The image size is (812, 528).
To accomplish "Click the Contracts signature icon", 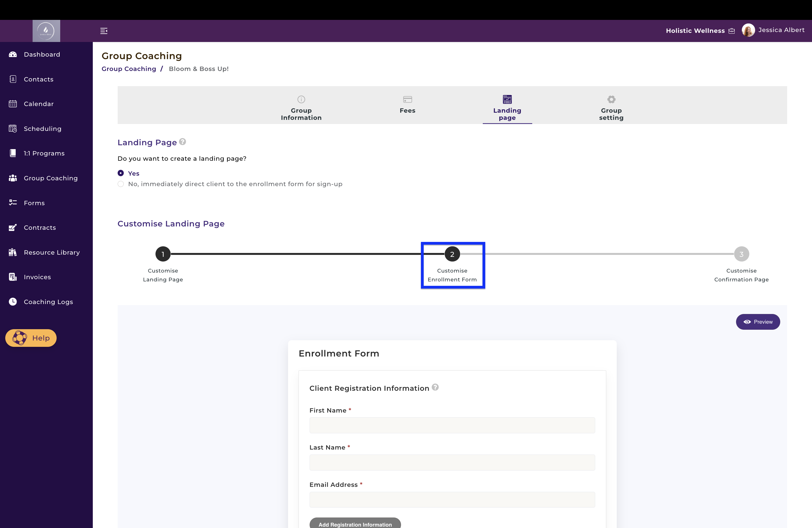I will tap(13, 228).
